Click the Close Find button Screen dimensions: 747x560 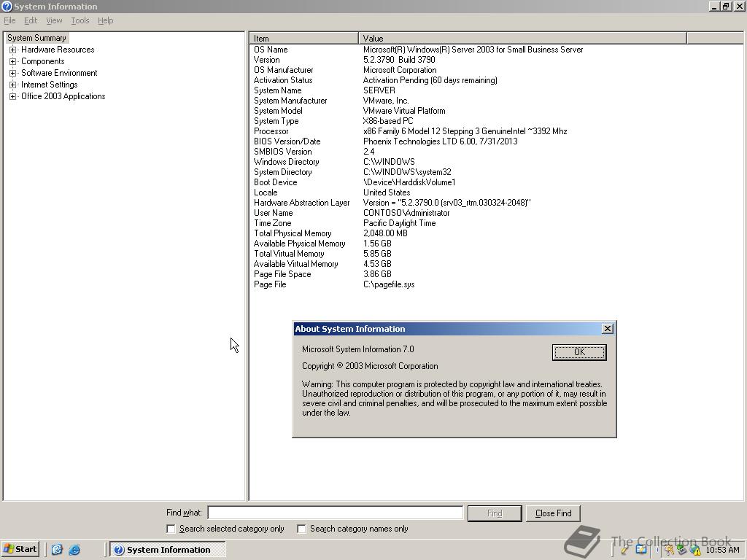(553, 513)
